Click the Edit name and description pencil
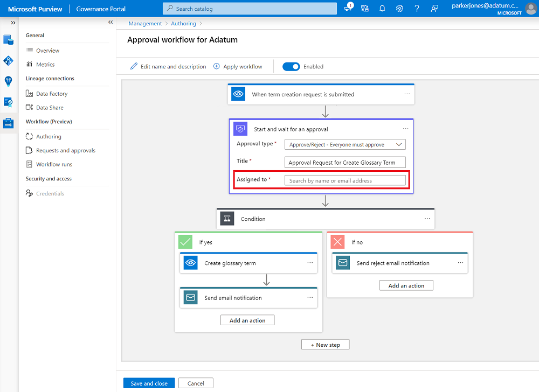Screen dimensions: 539x392 click(133, 66)
